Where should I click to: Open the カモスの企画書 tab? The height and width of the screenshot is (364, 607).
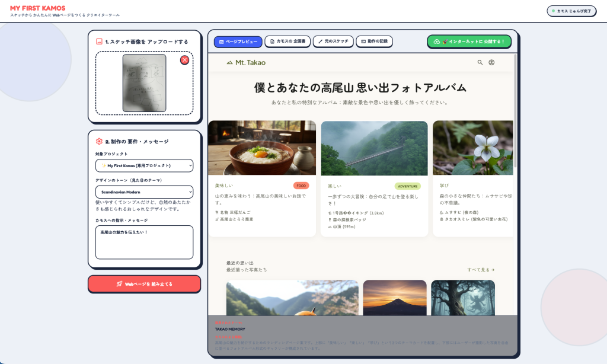pos(287,41)
